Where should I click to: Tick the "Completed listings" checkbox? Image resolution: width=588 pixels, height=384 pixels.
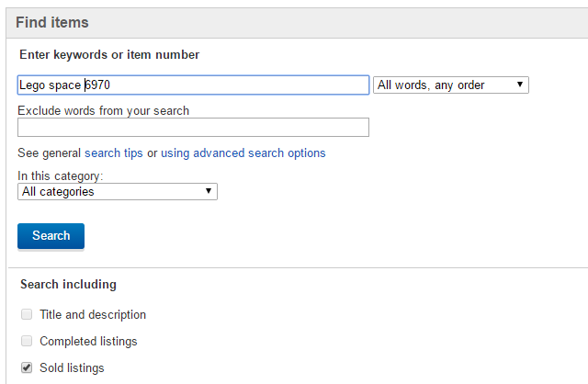26,342
